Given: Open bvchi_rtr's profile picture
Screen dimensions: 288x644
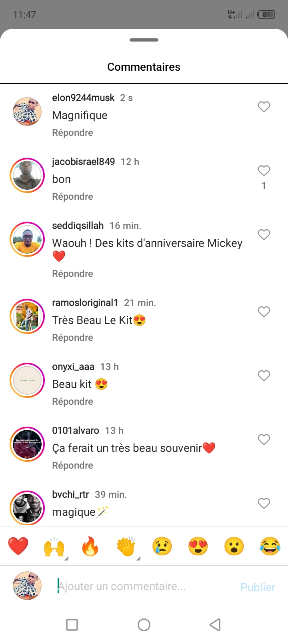Looking at the screenshot, I should [27, 508].
